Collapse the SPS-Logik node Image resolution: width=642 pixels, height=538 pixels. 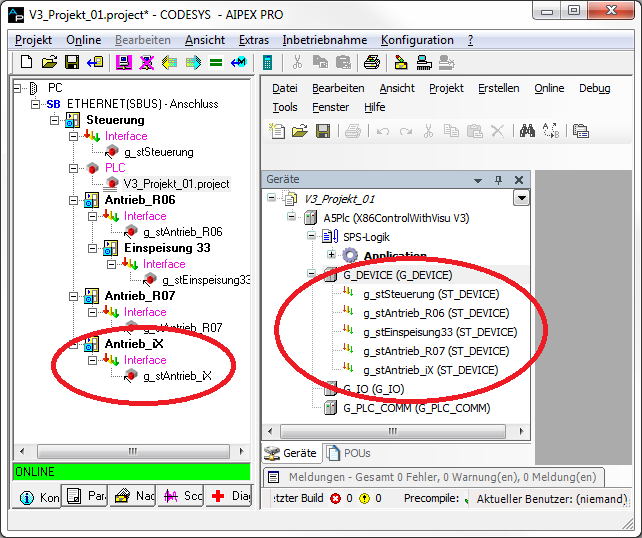tap(312, 235)
